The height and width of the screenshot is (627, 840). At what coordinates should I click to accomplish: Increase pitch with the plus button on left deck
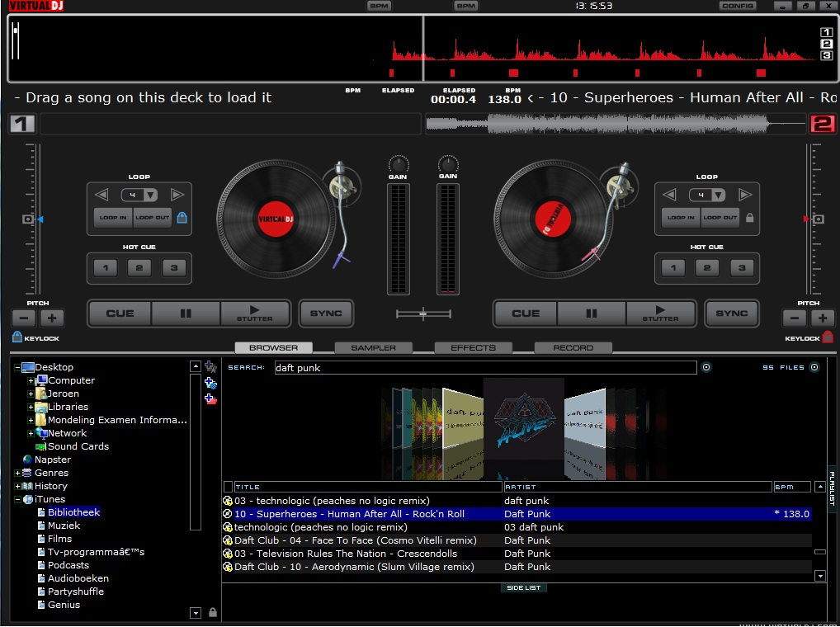pyautogui.click(x=53, y=317)
